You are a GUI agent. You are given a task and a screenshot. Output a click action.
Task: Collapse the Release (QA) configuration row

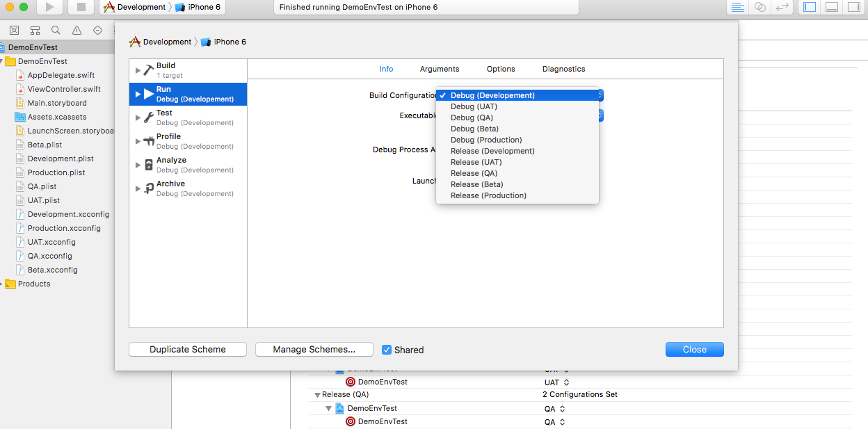[317, 395]
